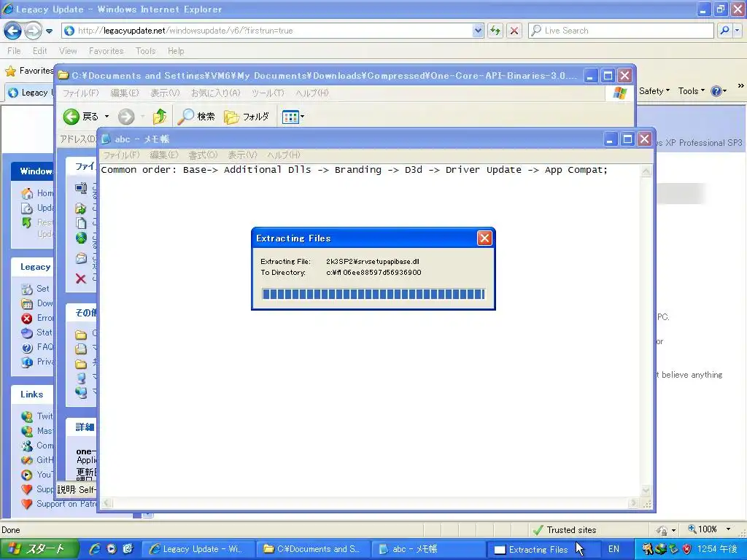Go forward in Internet Explorer

(x=33, y=31)
